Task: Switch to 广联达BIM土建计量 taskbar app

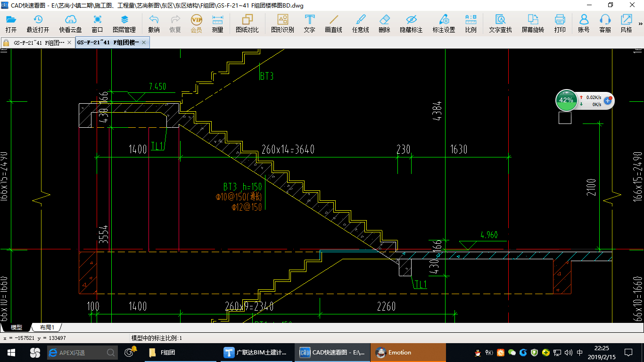Action: pyautogui.click(x=257, y=352)
